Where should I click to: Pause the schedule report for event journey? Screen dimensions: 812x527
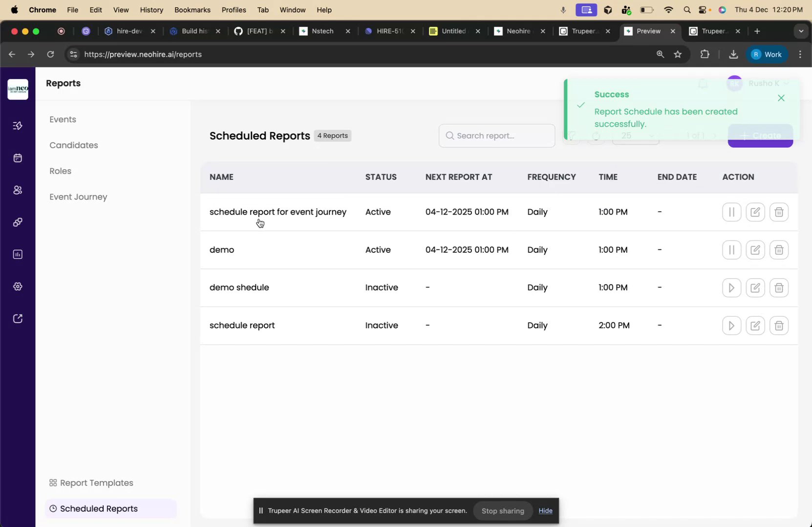click(x=731, y=212)
